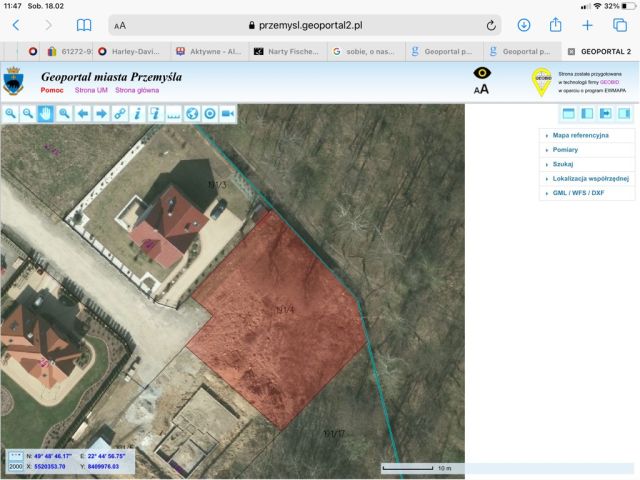Expand the GML / WFS / DXF section
Screen dimensions: 640x480
click(578, 192)
